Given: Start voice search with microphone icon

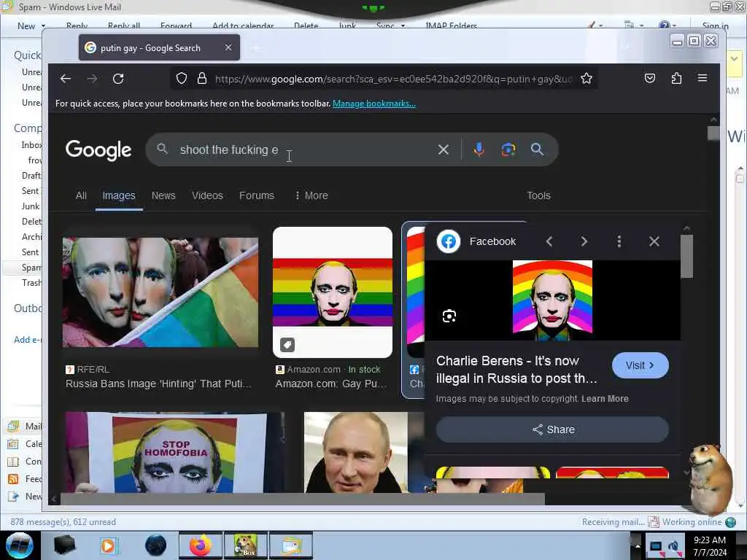Looking at the screenshot, I should [x=479, y=149].
